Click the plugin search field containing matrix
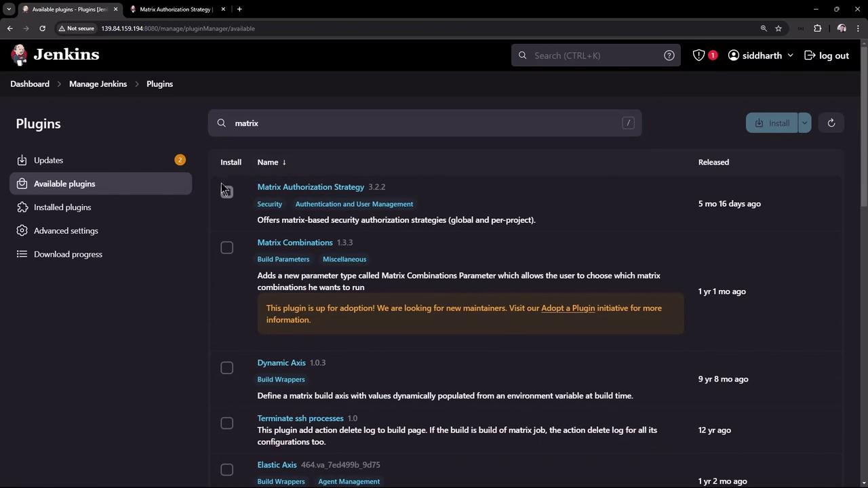Screen dimensions: 868x488 pyautogui.click(x=425, y=123)
